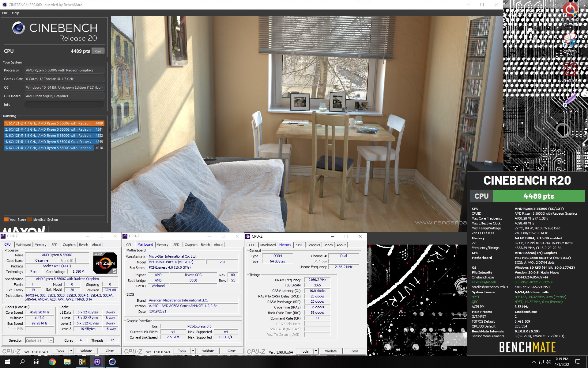Click the BENCHMATE logo in result panel
Image resolution: width=588 pixels, height=368 pixels.
[527, 347]
